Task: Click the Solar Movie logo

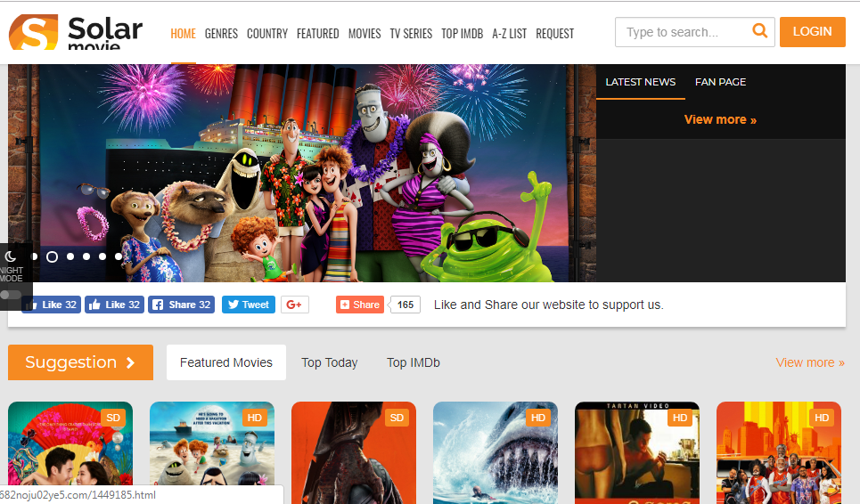Action: coord(76,33)
